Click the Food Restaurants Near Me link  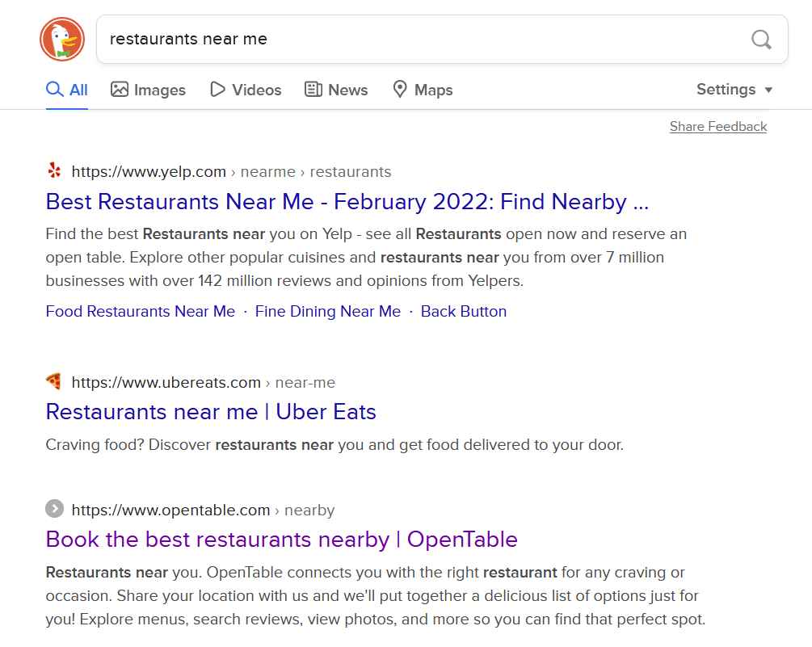pos(140,311)
